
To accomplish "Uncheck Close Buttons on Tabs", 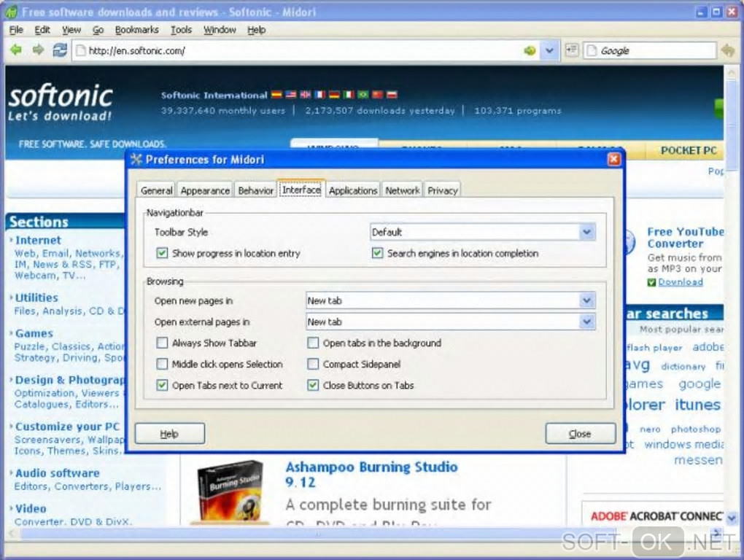I will (x=313, y=385).
